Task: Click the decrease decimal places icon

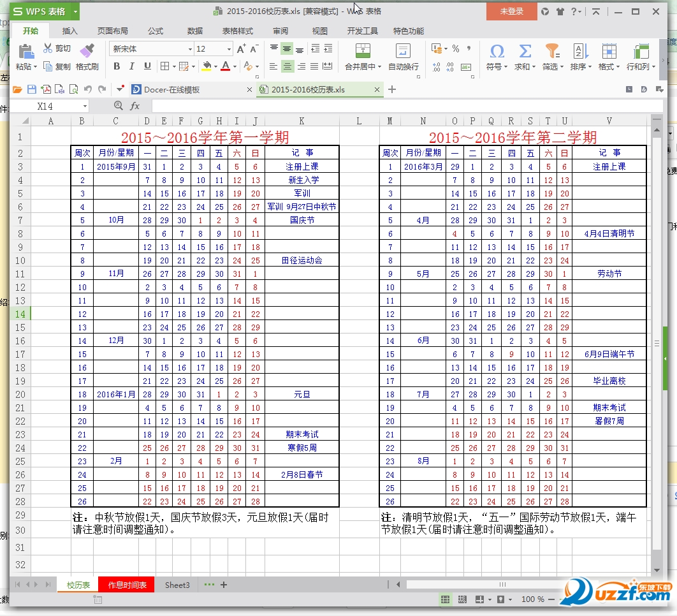Action: tap(450, 66)
